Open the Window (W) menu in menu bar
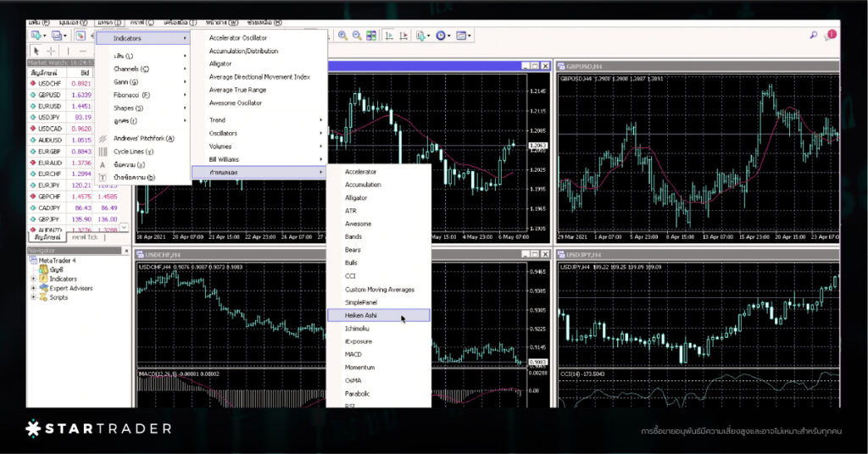The width and height of the screenshot is (868, 454). click(221, 23)
